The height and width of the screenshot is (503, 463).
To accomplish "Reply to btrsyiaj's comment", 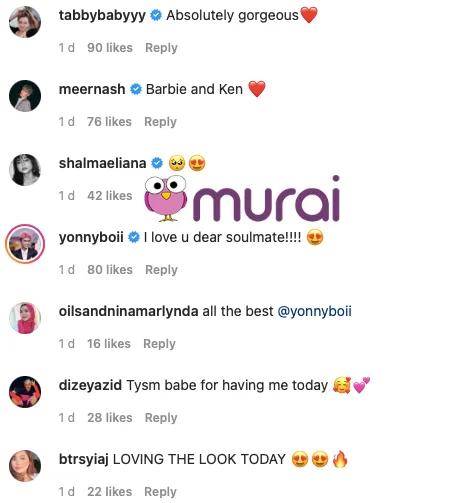I will click(160, 492).
